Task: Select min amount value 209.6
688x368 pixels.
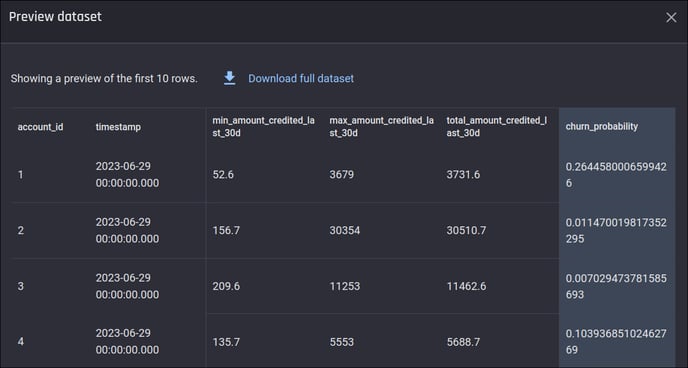Action: pyautogui.click(x=226, y=286)
